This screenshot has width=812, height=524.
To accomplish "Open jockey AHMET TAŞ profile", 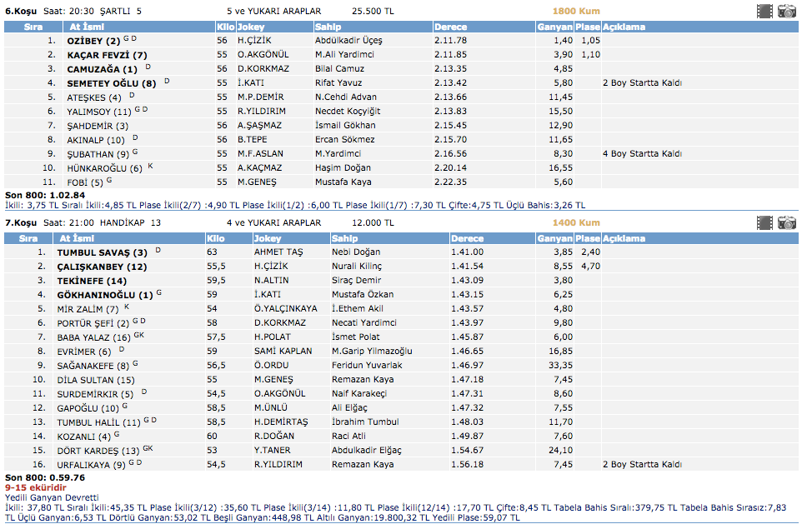I will (278, 252).
